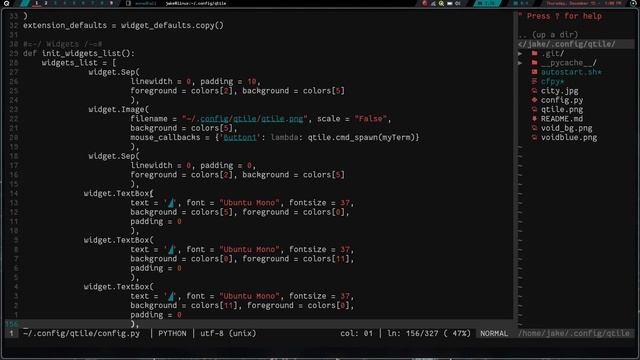The image size is (640, 360).
Task: Click the window title in the top bar
Action: [x=196, y=3]
